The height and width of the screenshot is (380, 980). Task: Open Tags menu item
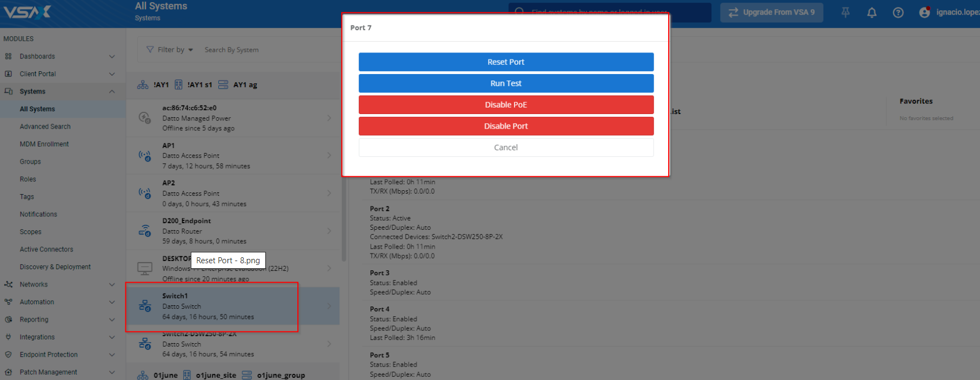click(x=27, y=197)
